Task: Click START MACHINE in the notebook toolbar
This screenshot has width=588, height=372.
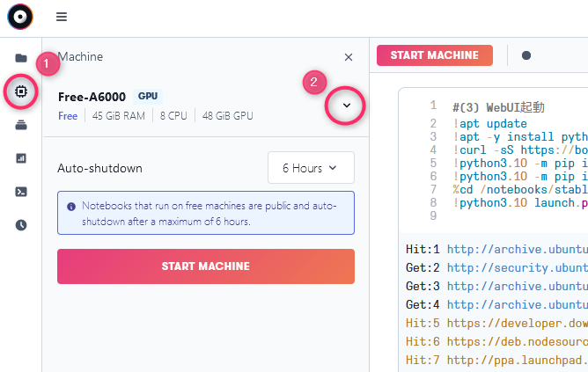Action: [x=435, y=55]
